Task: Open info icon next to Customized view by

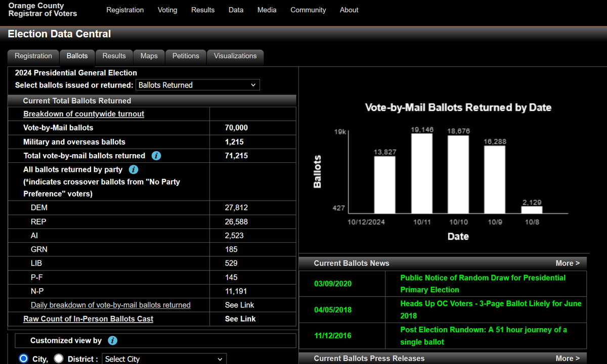Action: [x=113, y=341]
